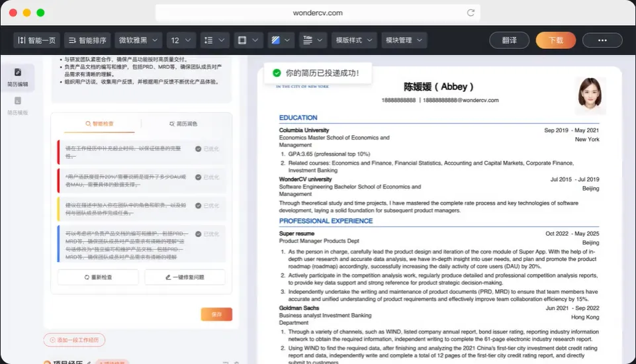Open the blue theme color dropdown
The image size is (636, 364).
tap(281, 40)
